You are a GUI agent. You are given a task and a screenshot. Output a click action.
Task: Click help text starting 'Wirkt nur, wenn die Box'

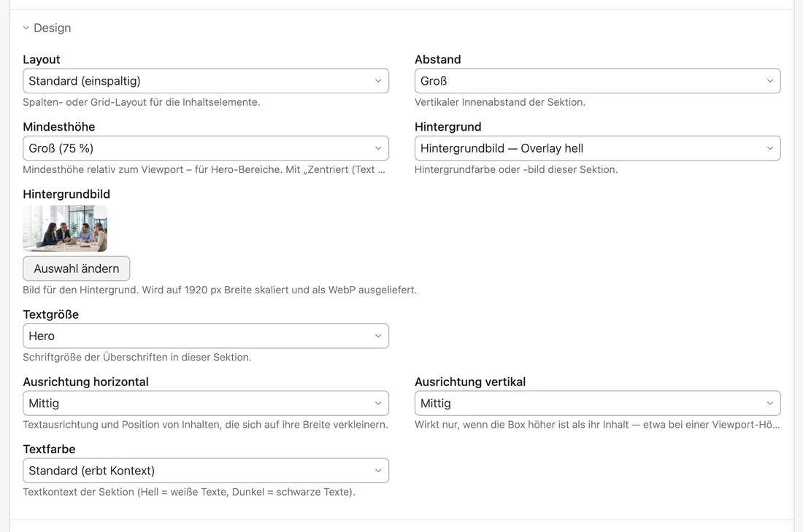point(597,425)
